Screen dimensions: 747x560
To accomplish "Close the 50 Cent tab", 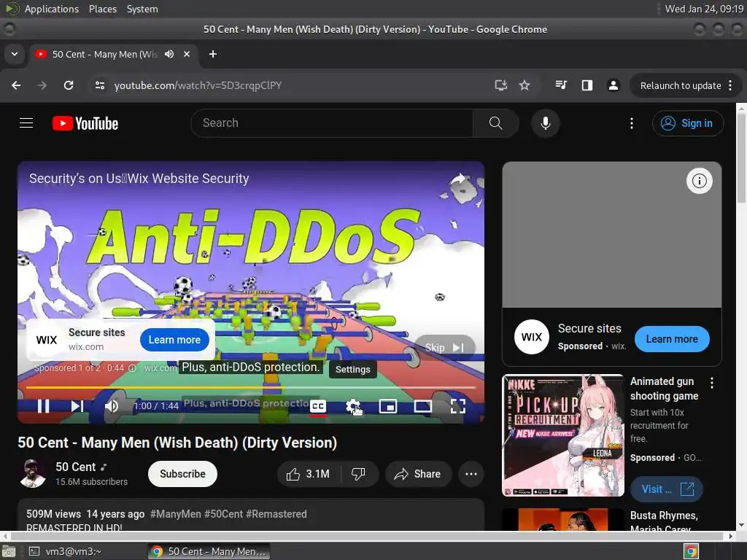I will click(x=187, y=54).
